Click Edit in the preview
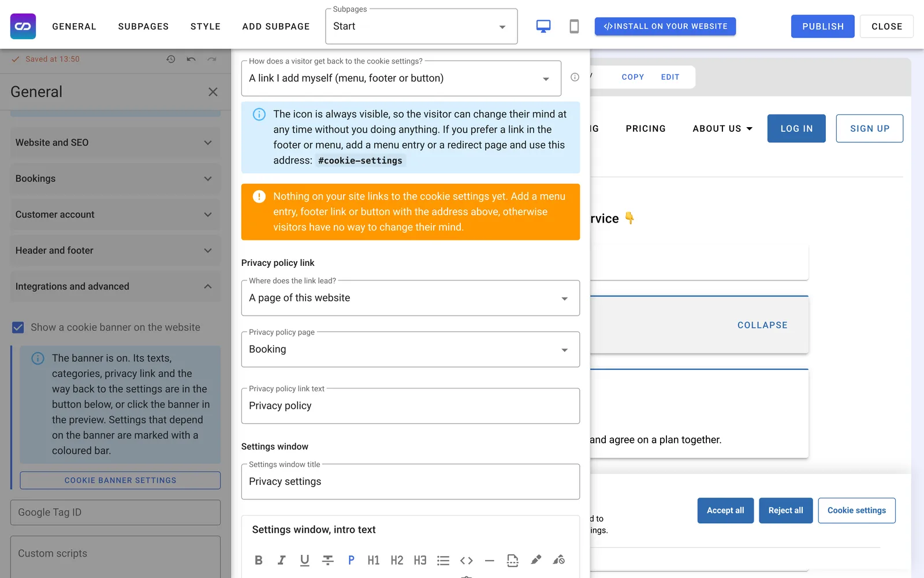Viewport: 924px width, 578px height. (670, 77)
